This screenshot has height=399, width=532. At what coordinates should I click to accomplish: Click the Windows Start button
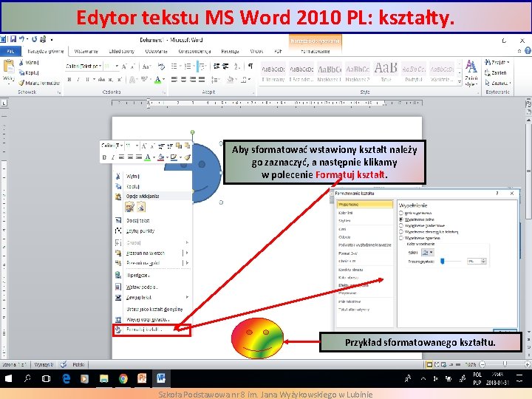pos(8,378)
